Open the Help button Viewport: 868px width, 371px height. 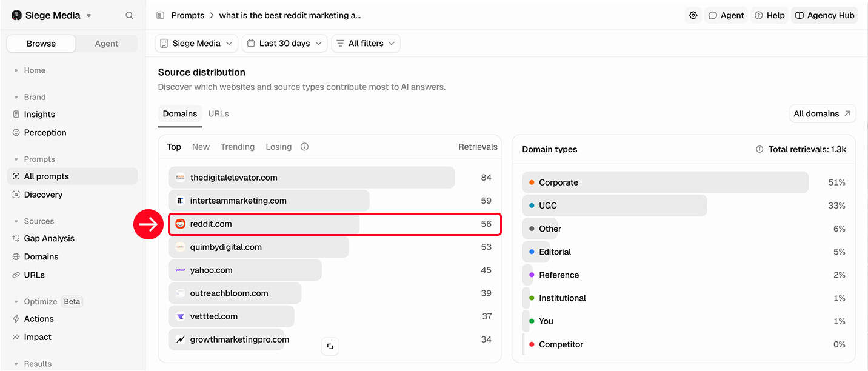770,15
